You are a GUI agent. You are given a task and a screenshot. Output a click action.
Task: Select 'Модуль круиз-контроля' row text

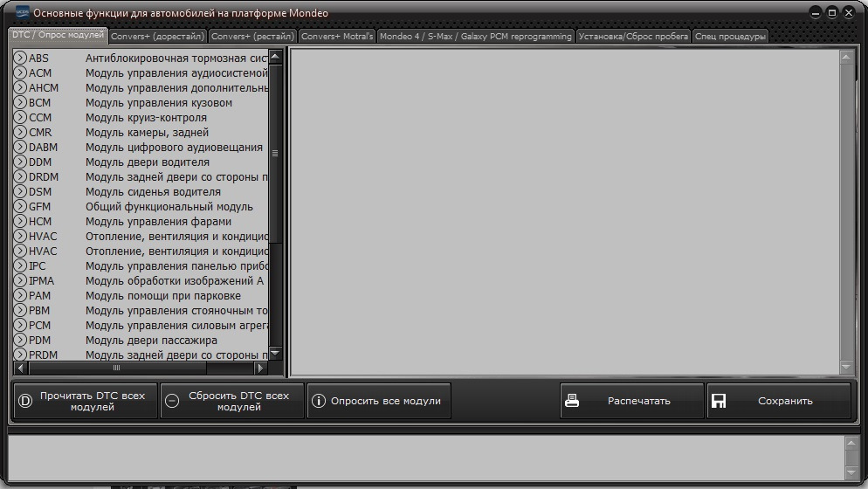(146, 117)
